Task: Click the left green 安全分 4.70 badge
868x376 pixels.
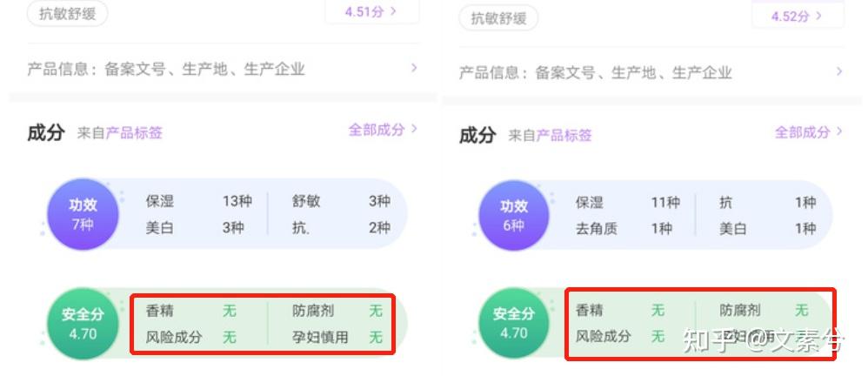Action: 83,324
